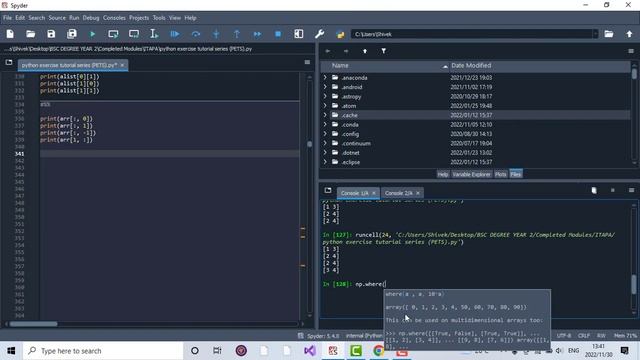Screen dimensions: 640x360
Task: Create a new file from toolbar
Action: tap(10, 34)
